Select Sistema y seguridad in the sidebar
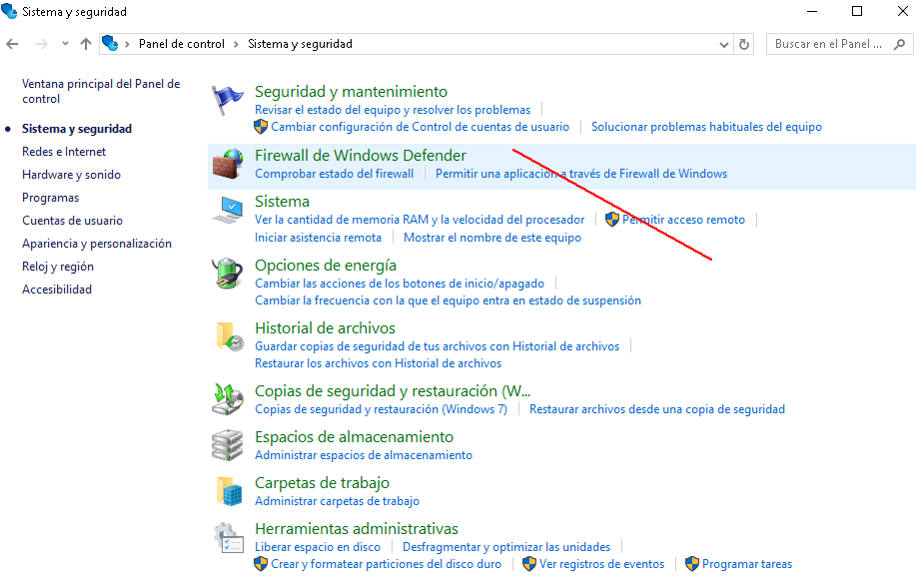924x586 pixels. [x=77, y=129]
